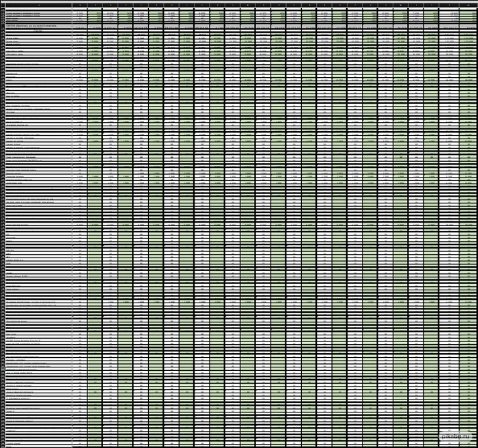Click the column O header
The height and width of the screenshot is (448, 478).
point(279,5)
